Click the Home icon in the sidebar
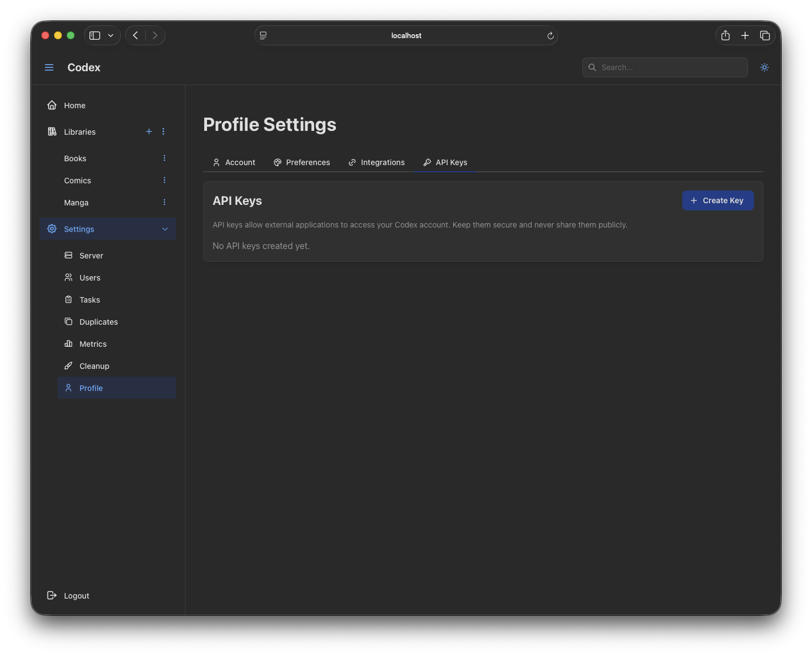Viewport: 812px width, 656px height. [51, 105]
